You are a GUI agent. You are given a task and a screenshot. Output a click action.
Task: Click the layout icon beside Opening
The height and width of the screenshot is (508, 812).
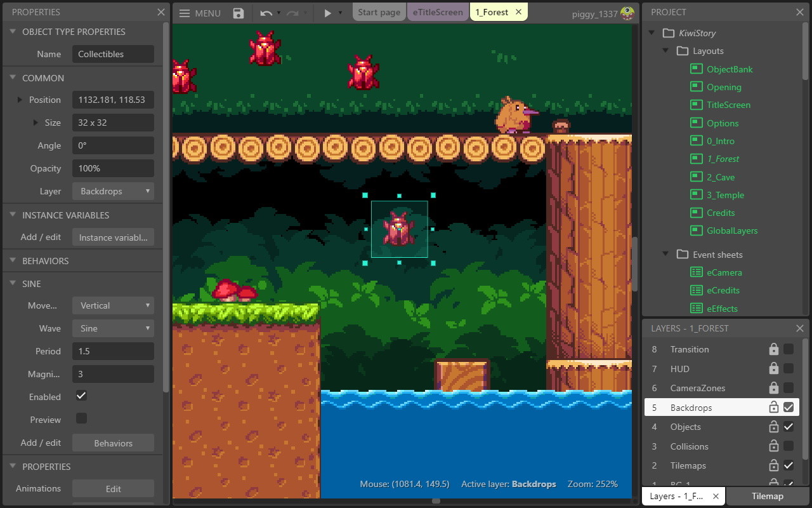[695, 87]
